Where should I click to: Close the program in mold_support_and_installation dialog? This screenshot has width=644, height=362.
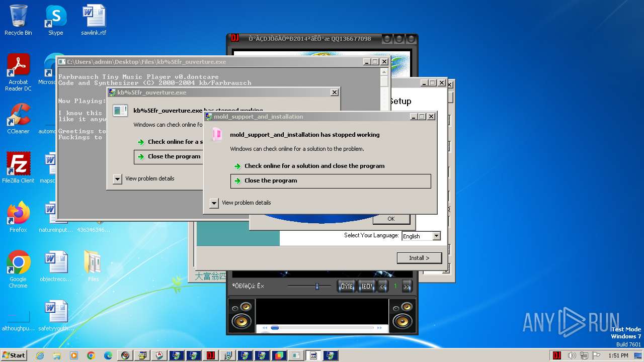click(331, 181)
